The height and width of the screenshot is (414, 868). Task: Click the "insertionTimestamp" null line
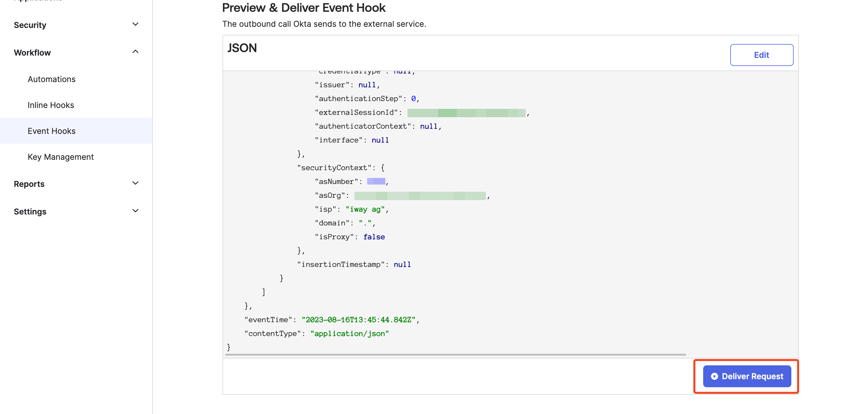click(x=354, y=264)
